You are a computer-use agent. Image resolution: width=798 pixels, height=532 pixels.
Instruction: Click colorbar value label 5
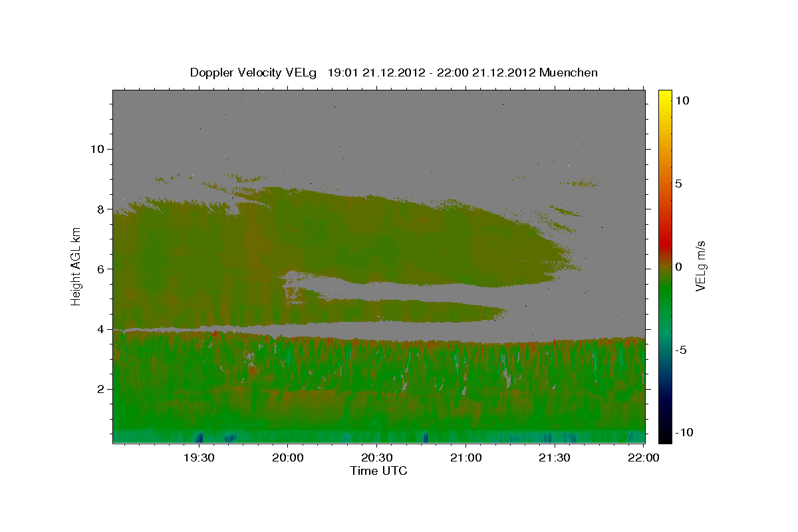point(679,183)
